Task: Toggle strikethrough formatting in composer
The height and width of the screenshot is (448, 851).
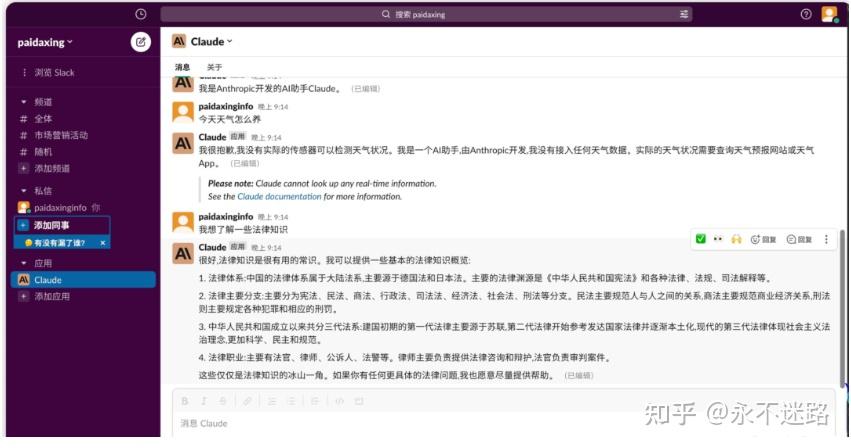Action: [223, 401]
